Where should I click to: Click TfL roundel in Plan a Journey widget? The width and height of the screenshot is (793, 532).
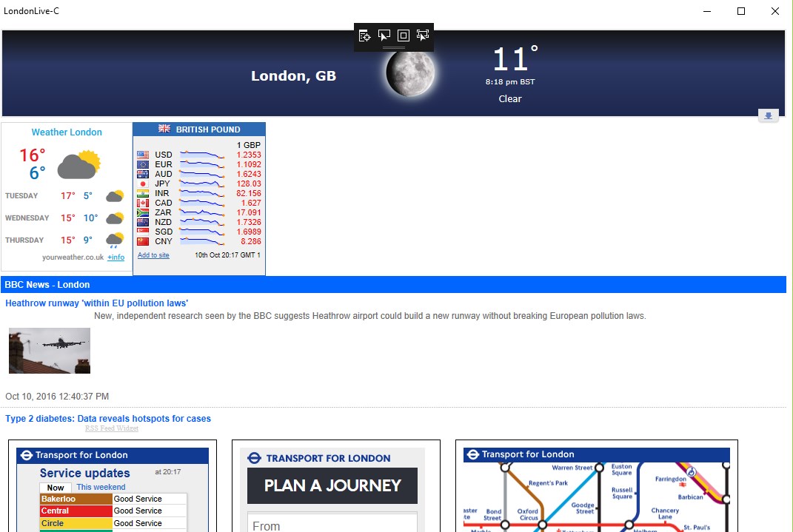tap(255, 458)
